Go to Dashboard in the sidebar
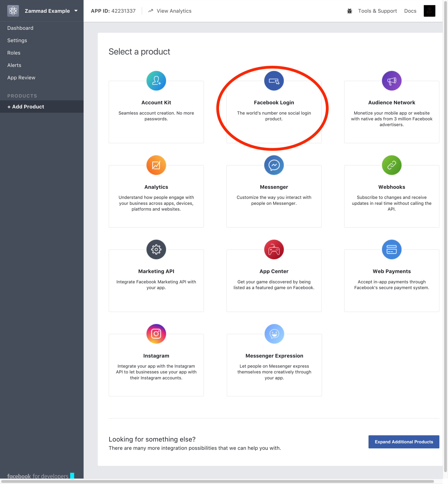Viewport: 448px width, 484px height. pos(20,28)
